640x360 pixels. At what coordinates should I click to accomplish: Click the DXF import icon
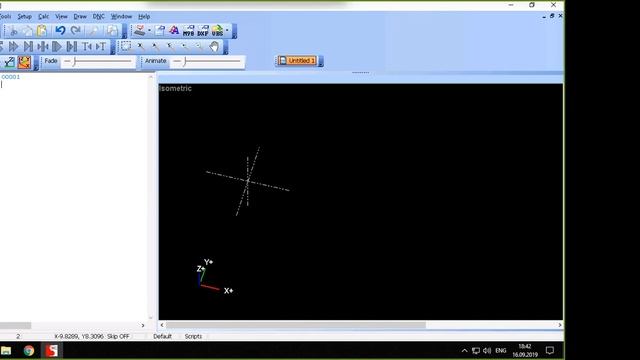click(203, 31)
